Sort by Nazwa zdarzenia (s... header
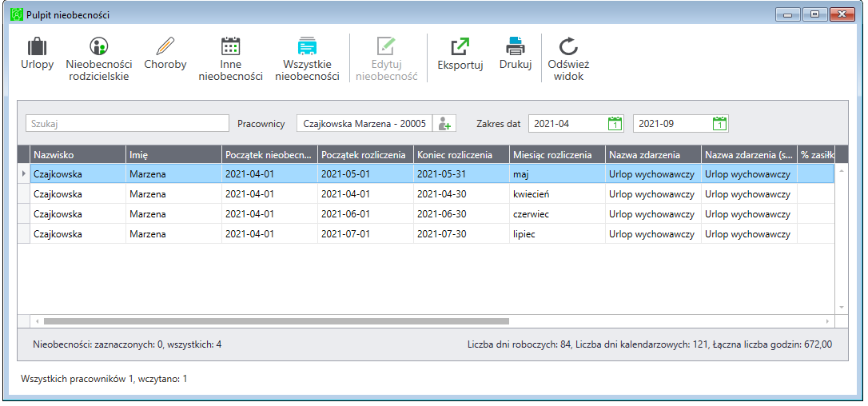Viewport: 868px width, 406px height. click(x=748, y=154)
